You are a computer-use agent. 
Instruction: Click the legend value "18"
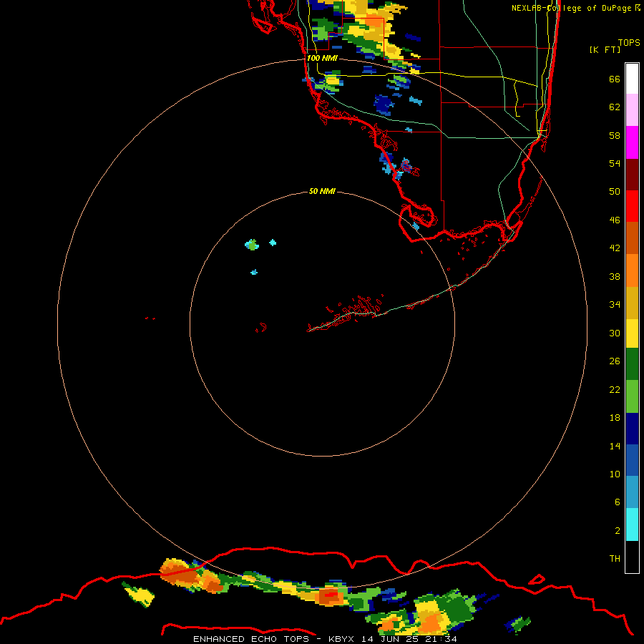(x=615, y=418)
